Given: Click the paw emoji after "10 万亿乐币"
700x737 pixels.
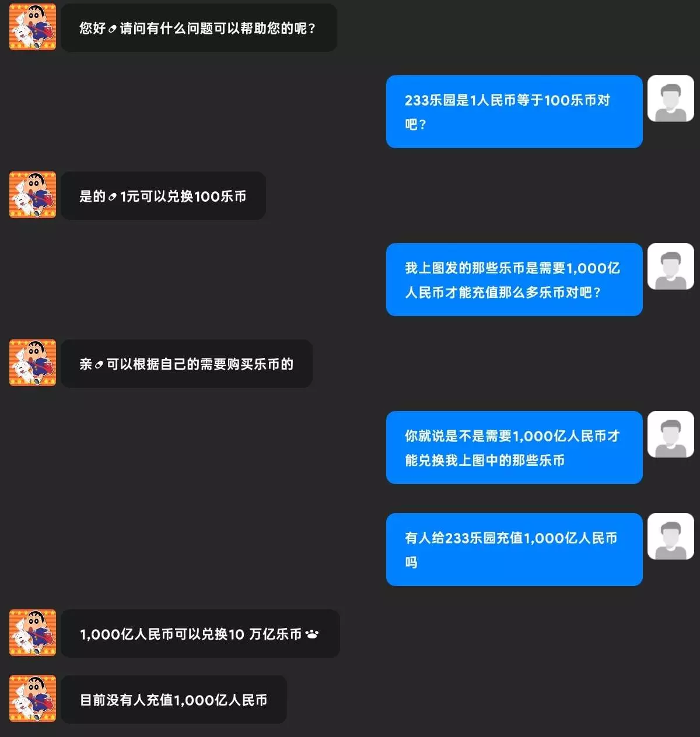Looking at the screenshot, I should (x=312, y=634).
